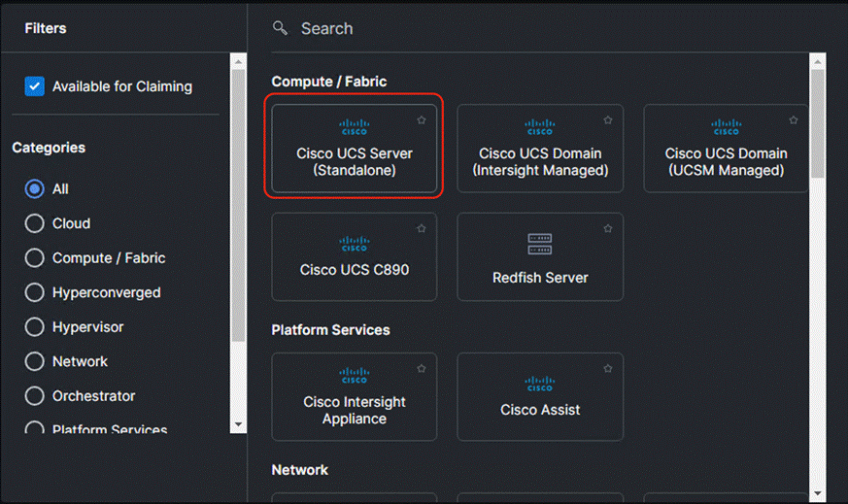
Task: Click filters panel scroll up arrow
Action: [x=238, y=61]
